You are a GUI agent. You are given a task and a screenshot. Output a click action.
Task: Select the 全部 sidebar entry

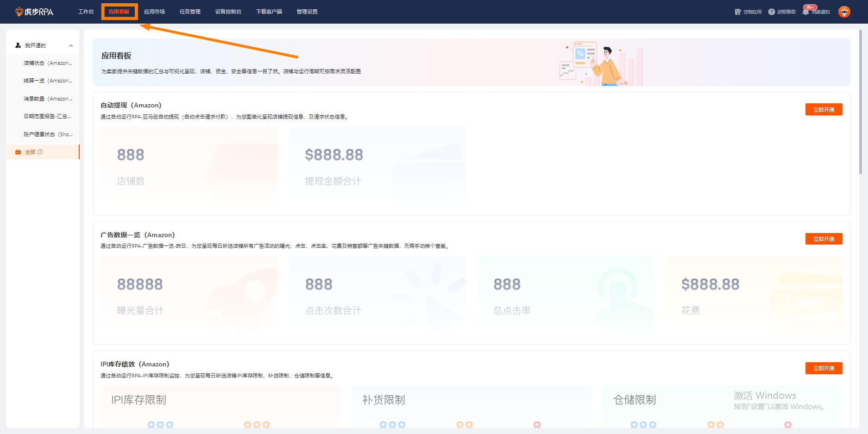tap(43, 152)
